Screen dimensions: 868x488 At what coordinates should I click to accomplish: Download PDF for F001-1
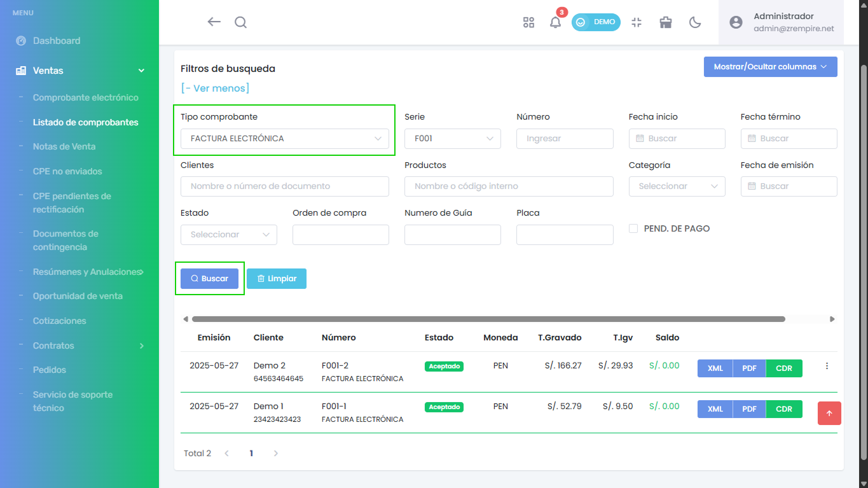click(750, 409)
